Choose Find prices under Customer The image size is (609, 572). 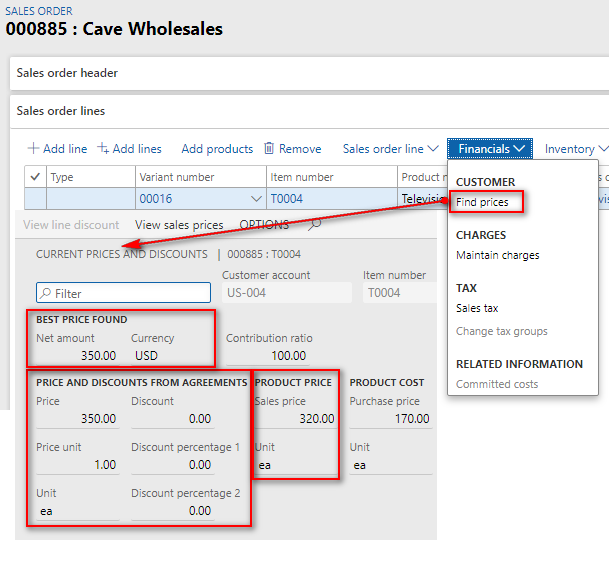pyautogui.click(x=482, y=202)
